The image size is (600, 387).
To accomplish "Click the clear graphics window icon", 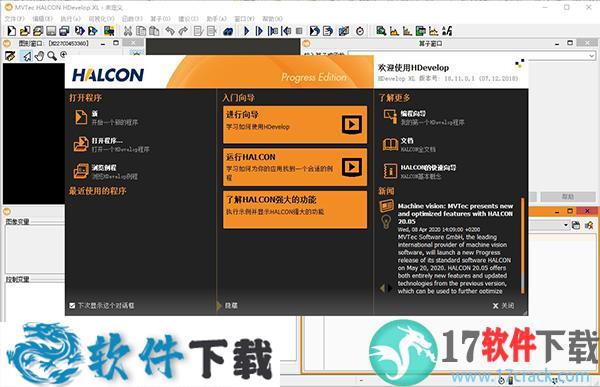I will click(x=10, y=56).
